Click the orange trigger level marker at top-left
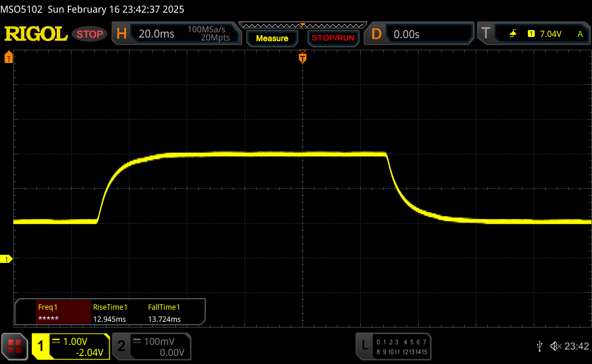Screen dimensions: 592x364 9,57
